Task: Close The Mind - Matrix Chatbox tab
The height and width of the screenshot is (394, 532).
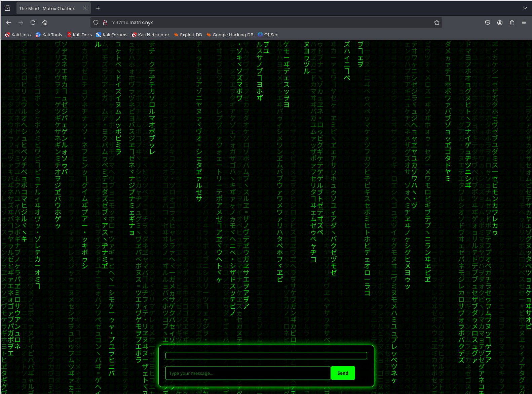Action: click(85, 8)
